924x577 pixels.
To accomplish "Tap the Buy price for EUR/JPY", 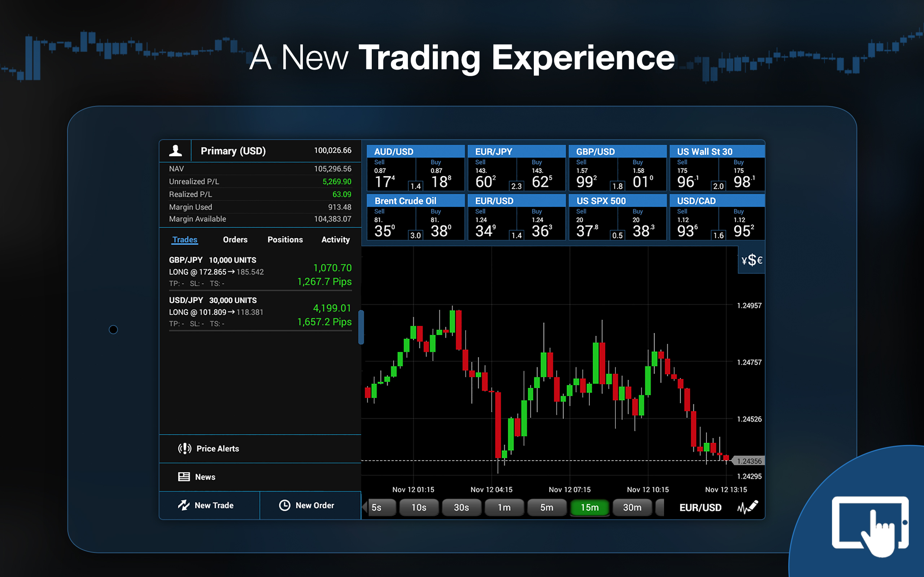I will (x=542, y=175).
